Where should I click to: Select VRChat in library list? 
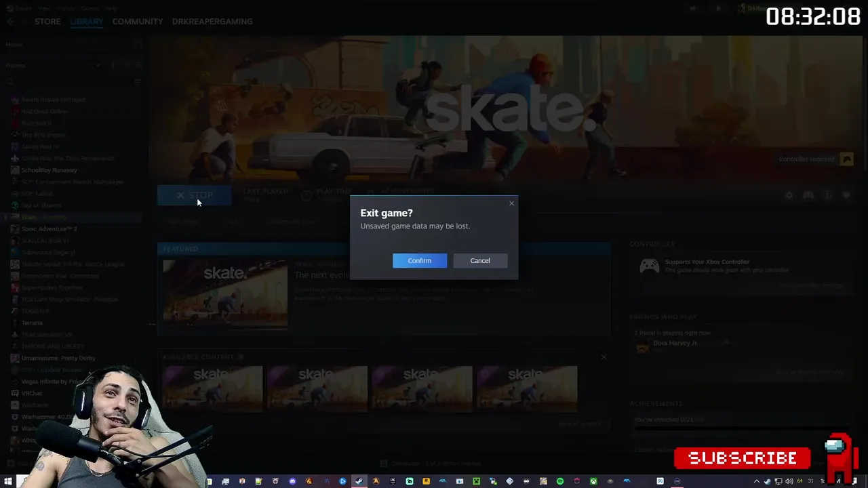pyautogui.click(x=32, y=393)
